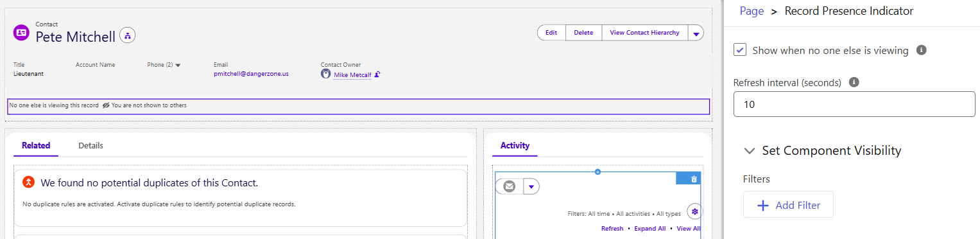Select the Activity tab

(x=515, y=146)
